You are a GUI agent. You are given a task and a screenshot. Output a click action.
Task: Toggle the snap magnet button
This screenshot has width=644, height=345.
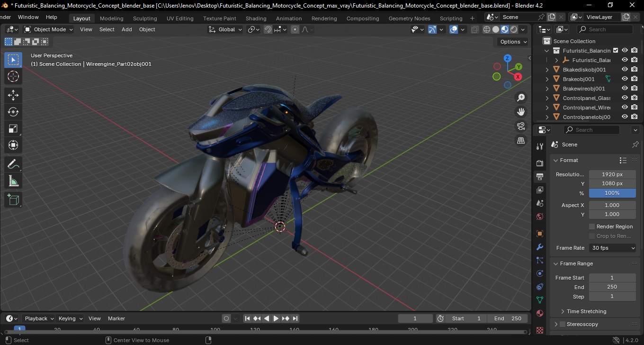[268, 29]
